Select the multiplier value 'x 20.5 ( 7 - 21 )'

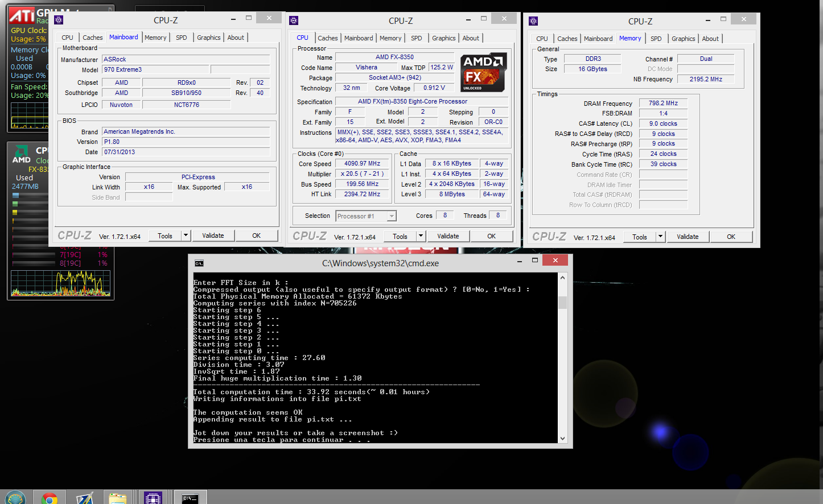click(363, 173)
